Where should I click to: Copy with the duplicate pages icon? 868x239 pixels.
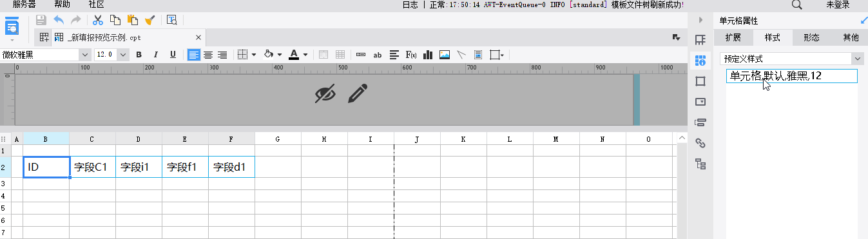point(115,20)
